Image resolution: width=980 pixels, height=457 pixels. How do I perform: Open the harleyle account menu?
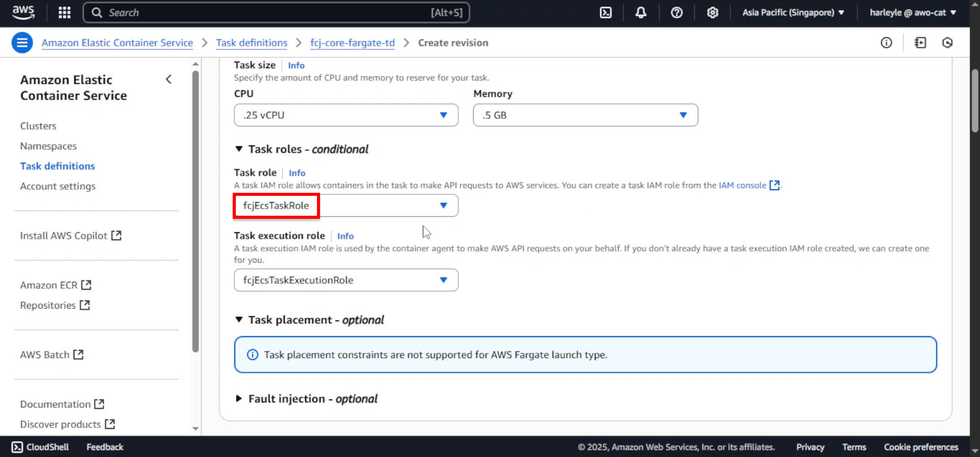[913, 13]
